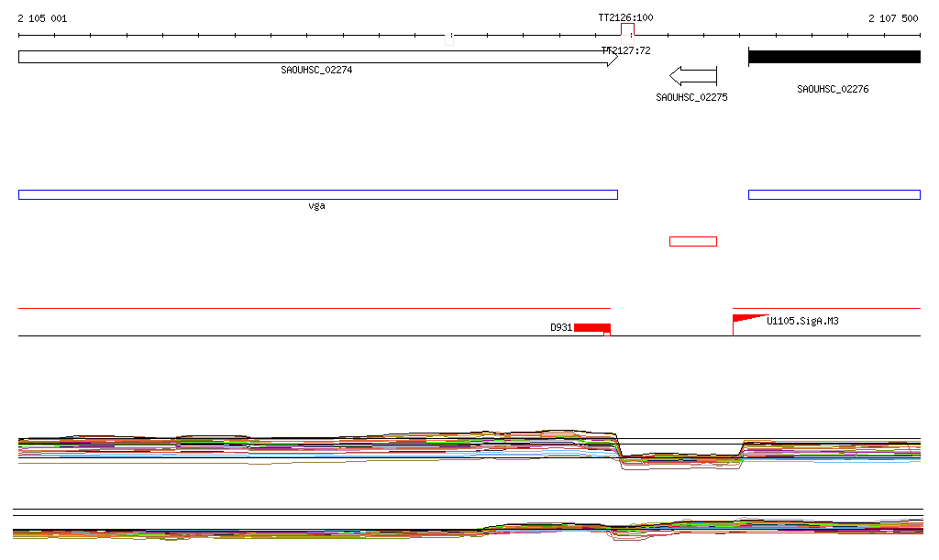This screenshot has width=939, height=560.
Task: Click the thin red line above D931
Action: point(312,309)
